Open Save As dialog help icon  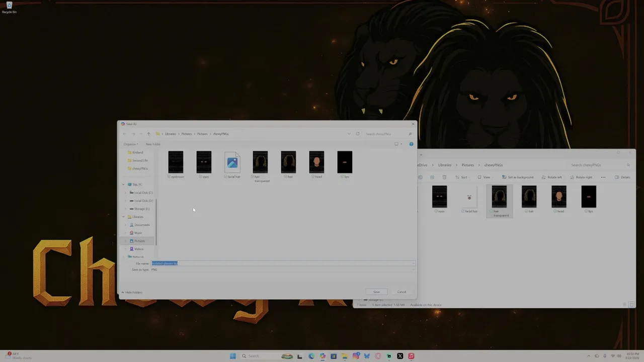point(411,144)
